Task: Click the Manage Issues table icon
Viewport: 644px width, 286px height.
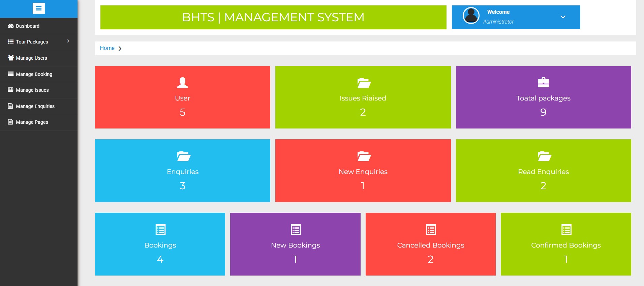Action: [x=11, y=90]
